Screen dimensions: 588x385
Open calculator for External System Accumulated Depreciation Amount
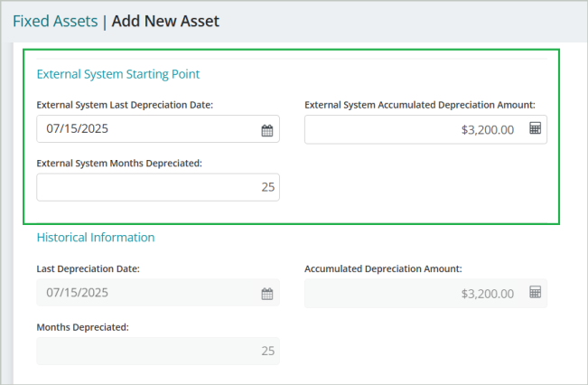pyautogui.click(x=535, y=129)
